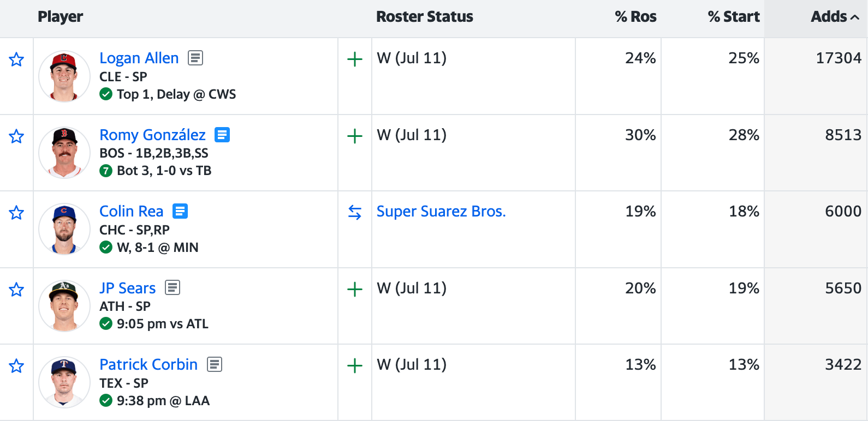The height and width of the screenshot is (421, 868).
Task: Click the Player column header
Action: pos(60,17)
